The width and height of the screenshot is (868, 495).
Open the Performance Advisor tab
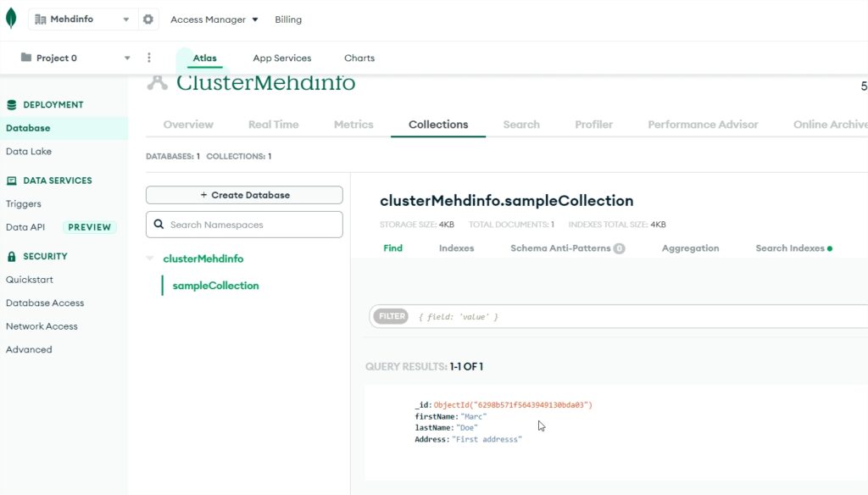pos(703,125)
